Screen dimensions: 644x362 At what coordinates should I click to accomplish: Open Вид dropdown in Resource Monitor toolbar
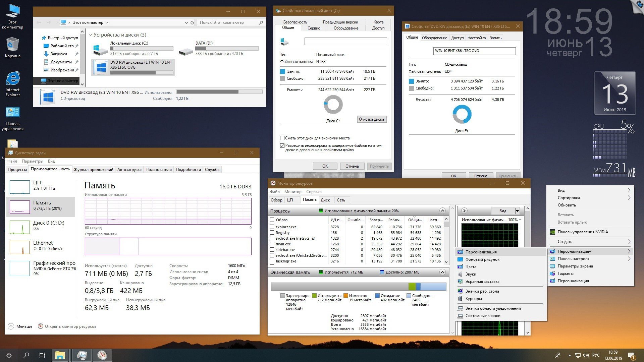coord(505,210)
